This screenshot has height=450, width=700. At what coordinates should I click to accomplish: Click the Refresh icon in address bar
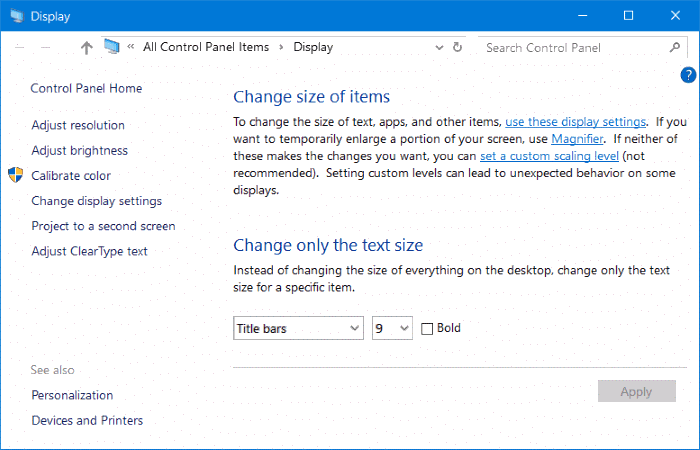pos(457,47)
